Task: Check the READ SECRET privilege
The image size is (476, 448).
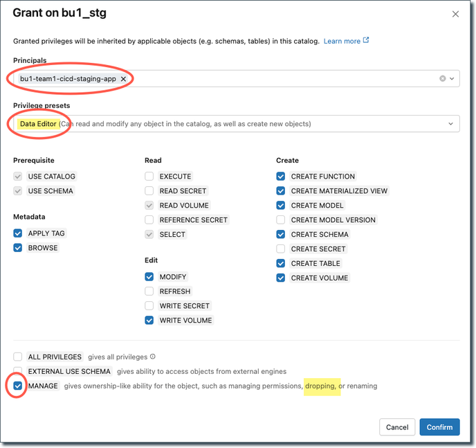Action: point(149,191)
